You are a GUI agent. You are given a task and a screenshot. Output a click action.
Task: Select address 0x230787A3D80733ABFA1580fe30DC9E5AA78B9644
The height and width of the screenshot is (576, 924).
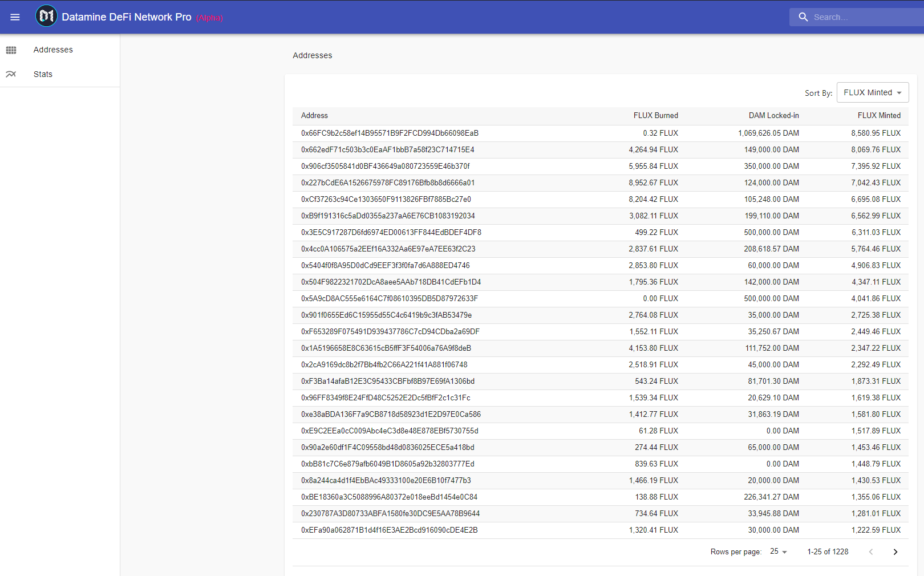tap(391, 514)
